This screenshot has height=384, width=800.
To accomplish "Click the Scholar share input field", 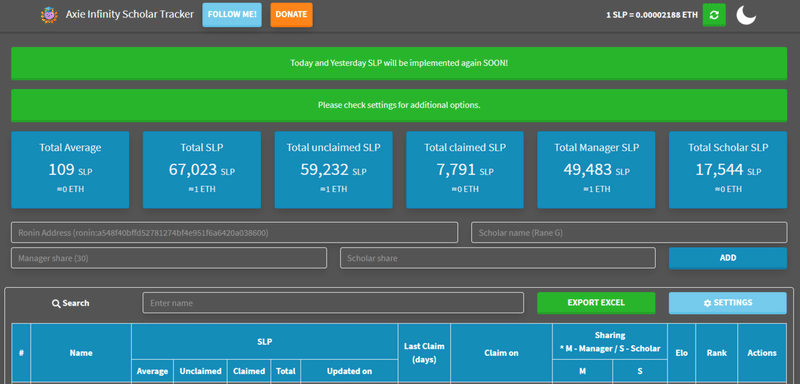I will pyautogui.click(x=497, y=258).
